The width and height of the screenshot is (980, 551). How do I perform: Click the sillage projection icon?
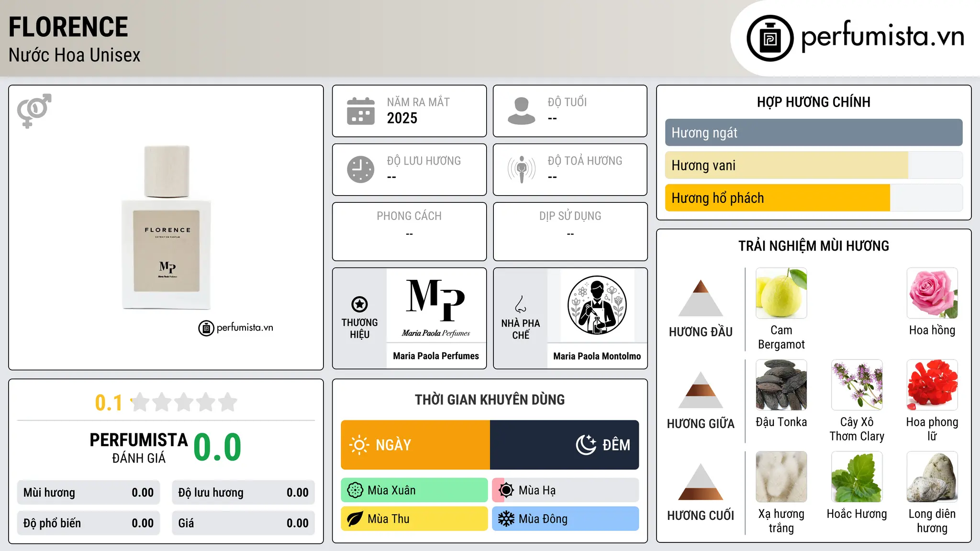(x=522, y=169)
